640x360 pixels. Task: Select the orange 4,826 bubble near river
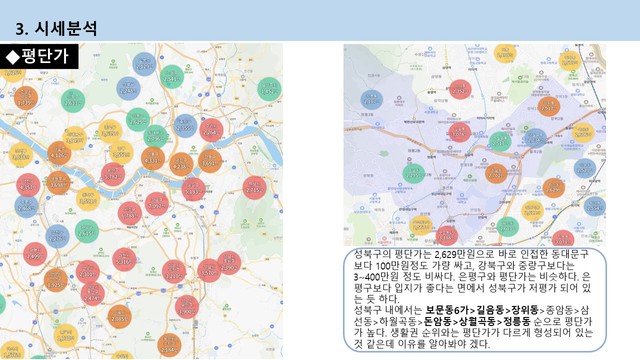pyautogui.click(x=59, y=153)
